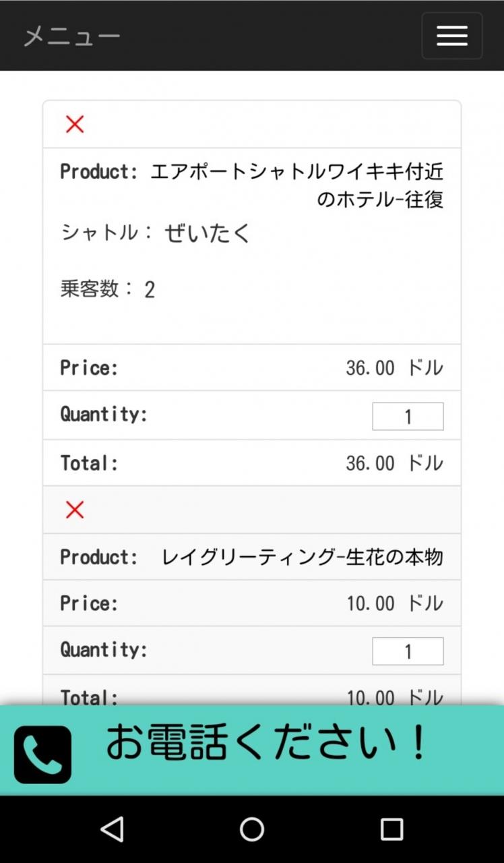Open recent apps with square button
Screen dimensions: 504x863
pyautogui.click(x=391, y=829)
